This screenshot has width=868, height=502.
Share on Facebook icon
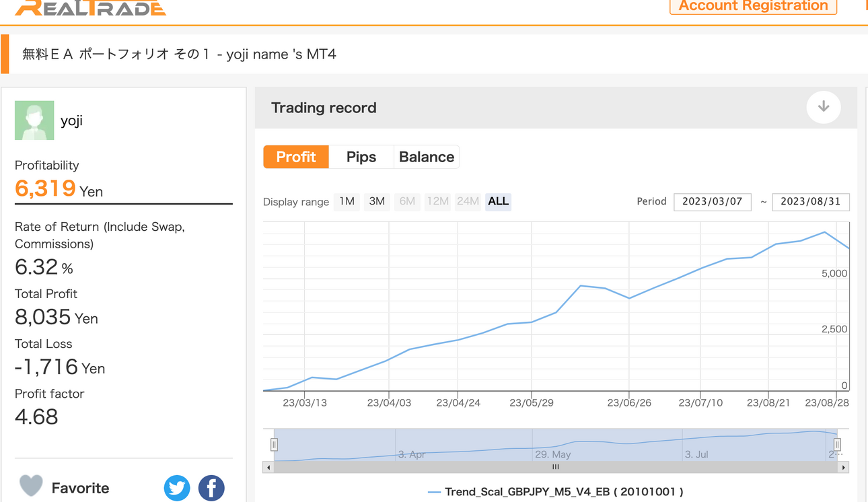tap(211, 488)
